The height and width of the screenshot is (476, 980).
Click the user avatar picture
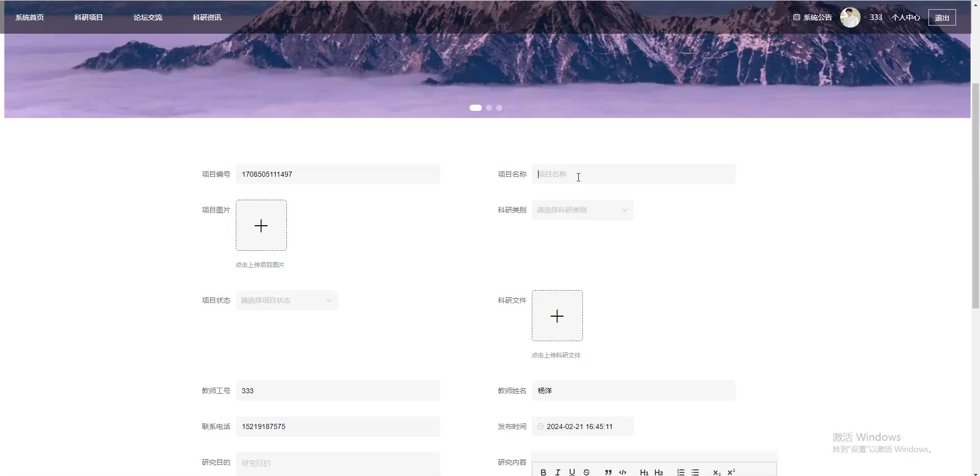(x=850, y=17)
